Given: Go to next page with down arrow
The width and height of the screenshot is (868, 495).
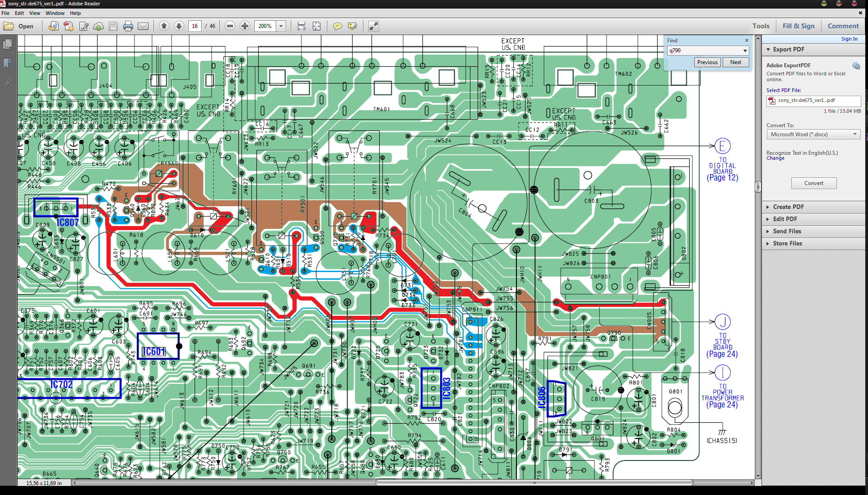Looking at the screenshot, I should (x=179, y=26).
